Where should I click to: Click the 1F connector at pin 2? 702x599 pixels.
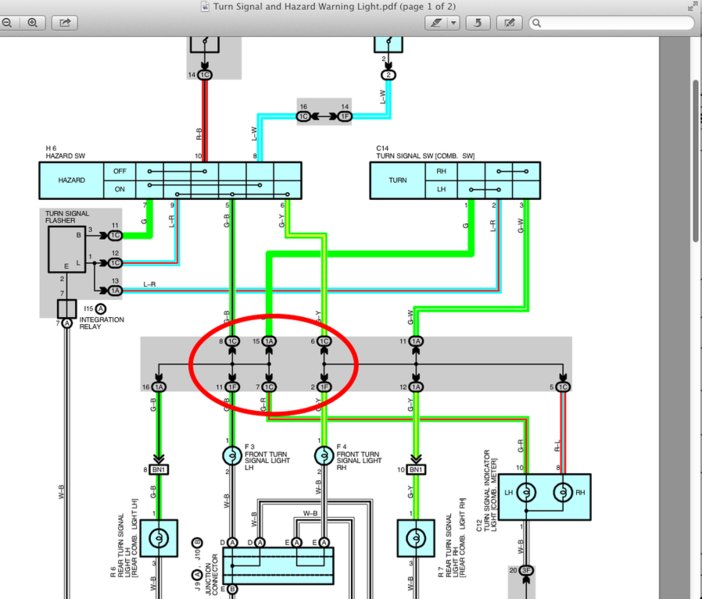click(x=324, y=387)
